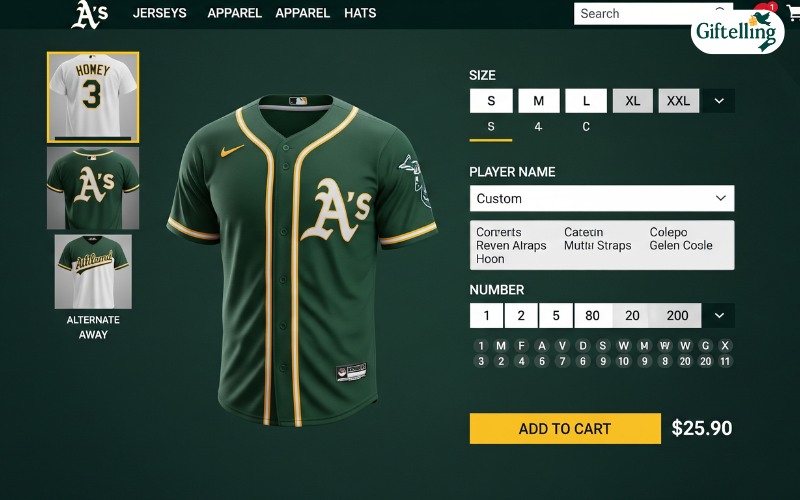Select the round letter S chip under Number
The image size is (800, 500).
603,346
